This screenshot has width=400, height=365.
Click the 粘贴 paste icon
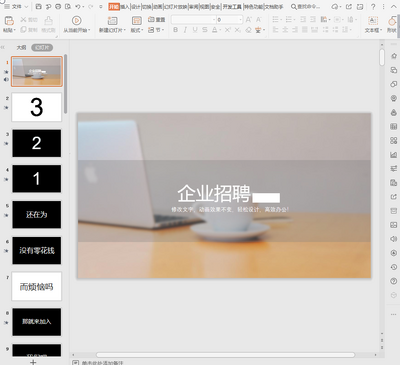(x=9, y=21)
